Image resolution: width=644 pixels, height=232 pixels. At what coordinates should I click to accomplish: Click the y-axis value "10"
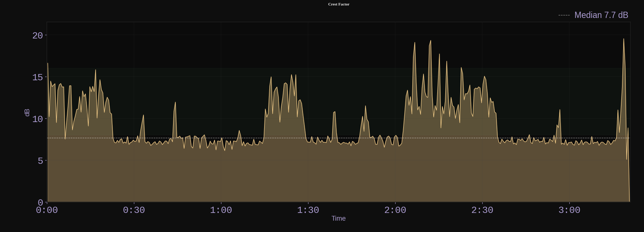point(38,119)
